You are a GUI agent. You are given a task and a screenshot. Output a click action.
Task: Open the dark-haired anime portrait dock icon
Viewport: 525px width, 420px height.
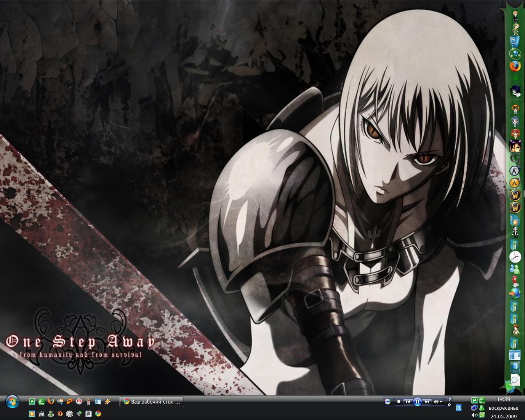coord(515,91)
